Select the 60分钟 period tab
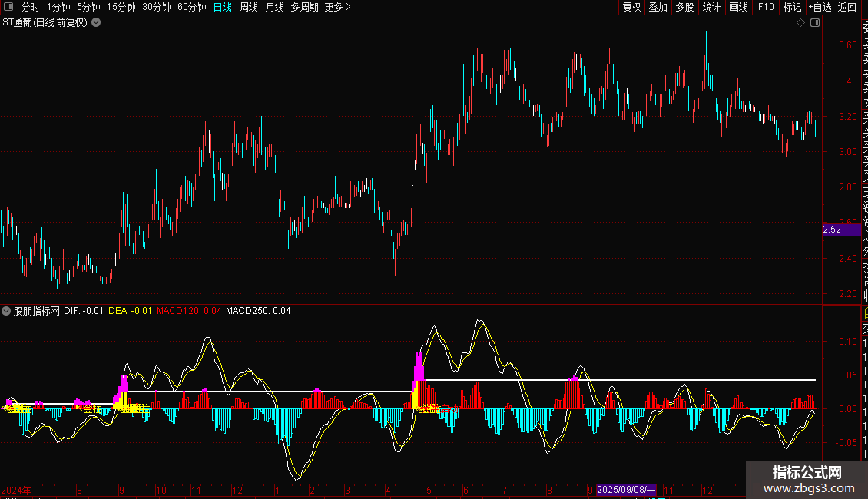Screen dimensions: 868x499 (191, 7)
